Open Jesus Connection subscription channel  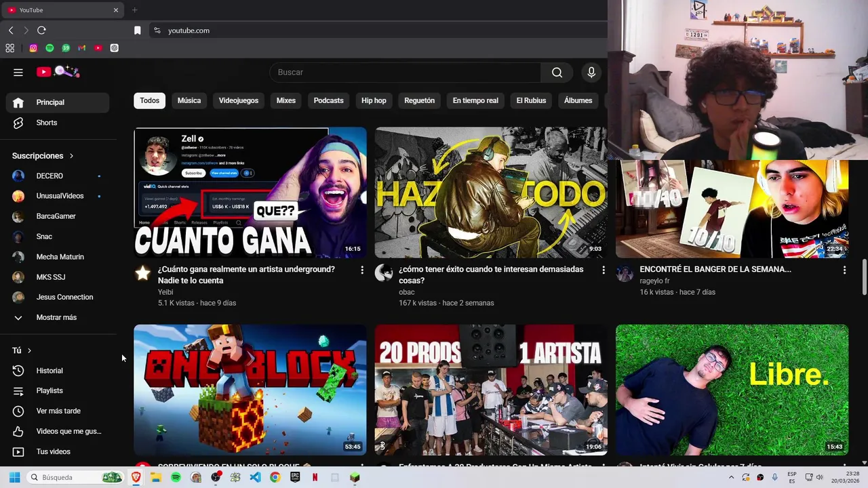(58, 297)
